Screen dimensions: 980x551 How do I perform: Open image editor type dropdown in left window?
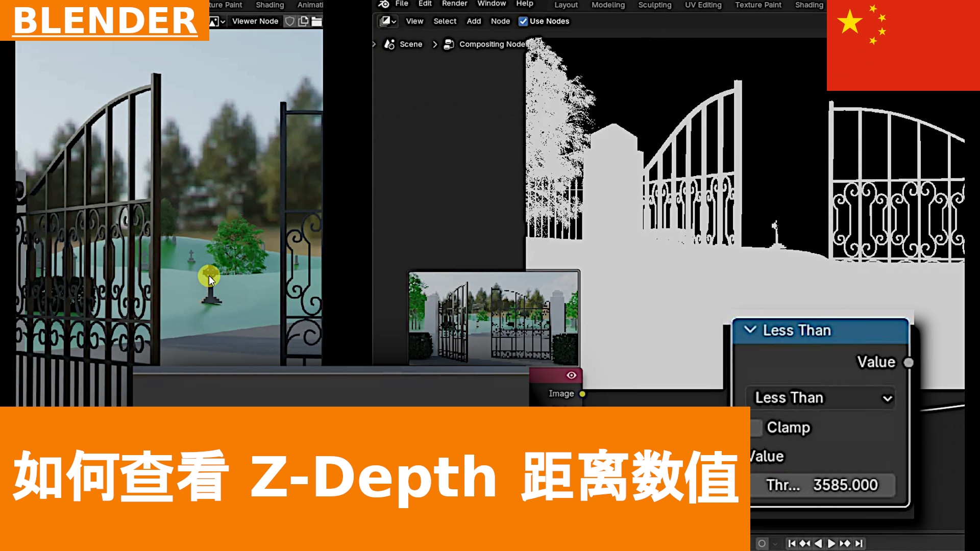217,21
